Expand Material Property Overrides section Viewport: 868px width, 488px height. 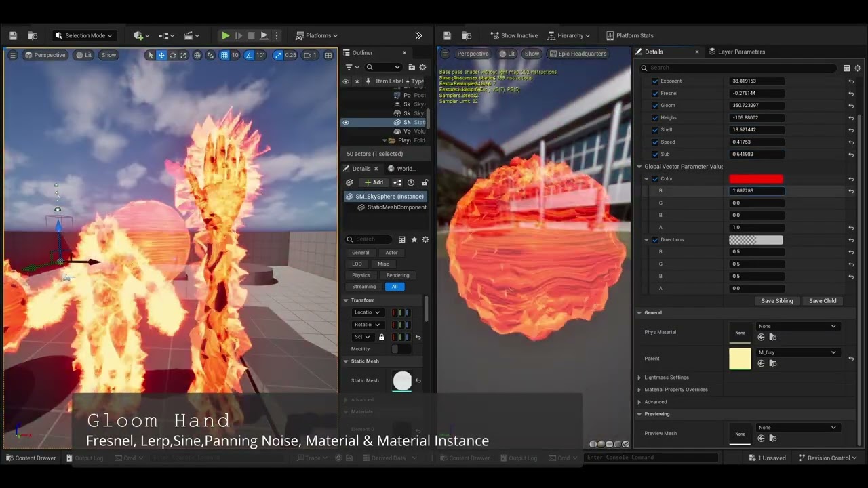(639, 390)
